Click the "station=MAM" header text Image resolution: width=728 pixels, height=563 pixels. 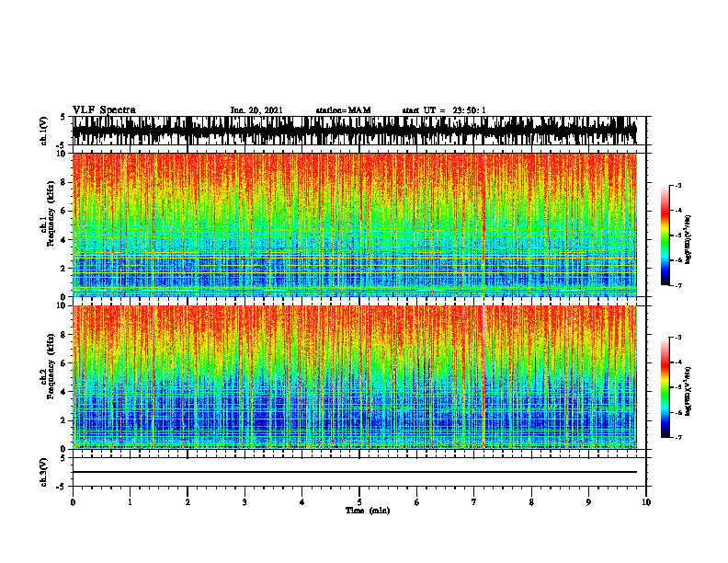click(x=343, y=110)
